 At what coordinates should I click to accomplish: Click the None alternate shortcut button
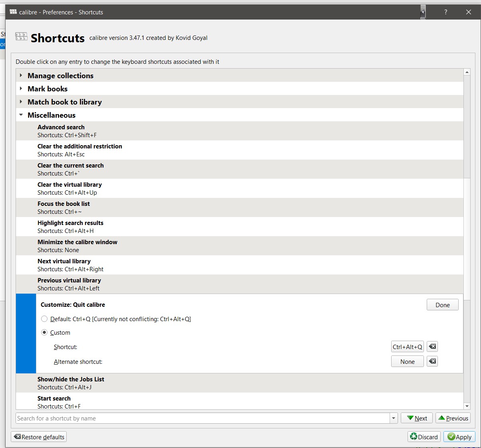[407, 361]
